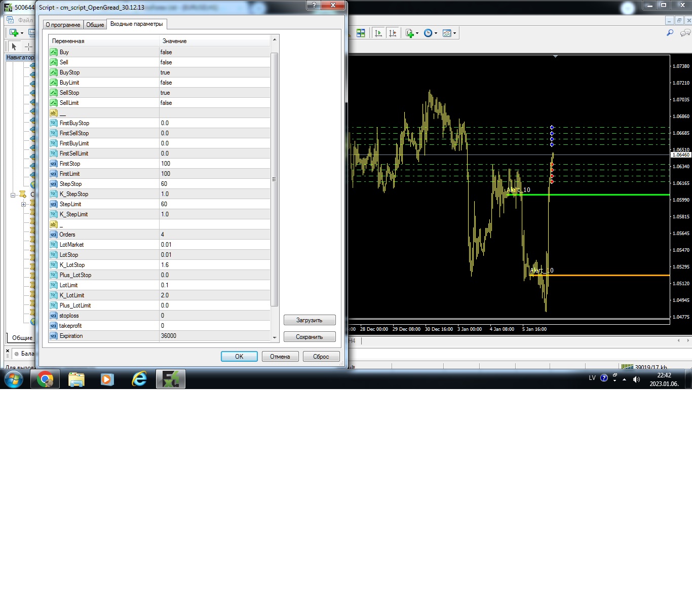Viewport: 692px width, 616px height.
Task: Toggle chart shift toolbar icon
Action: (393, 33)
